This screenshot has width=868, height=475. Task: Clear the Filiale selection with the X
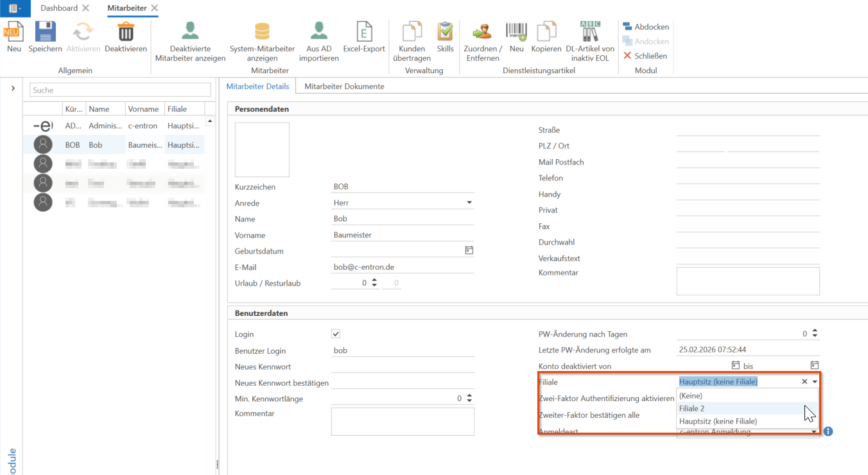tap(804, 381)
